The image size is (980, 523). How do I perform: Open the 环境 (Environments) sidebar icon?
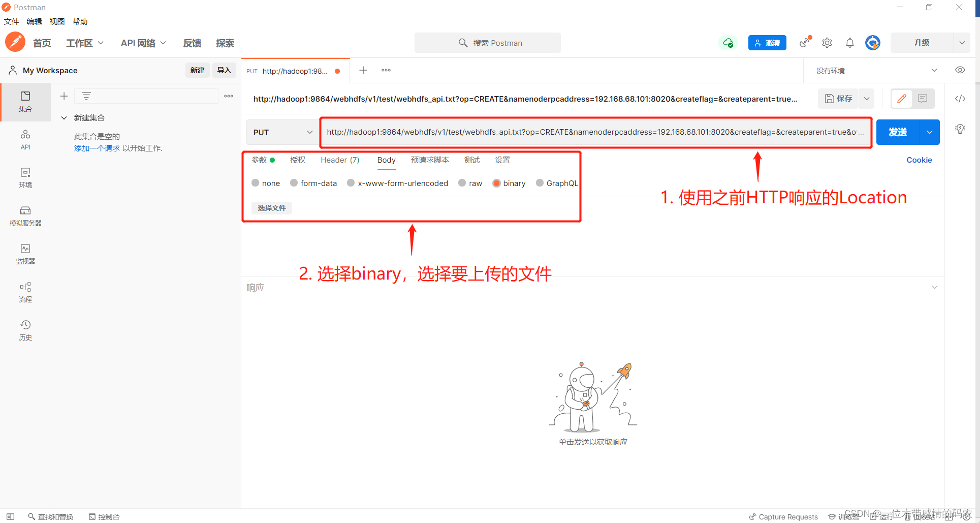(x=25, y=177)
